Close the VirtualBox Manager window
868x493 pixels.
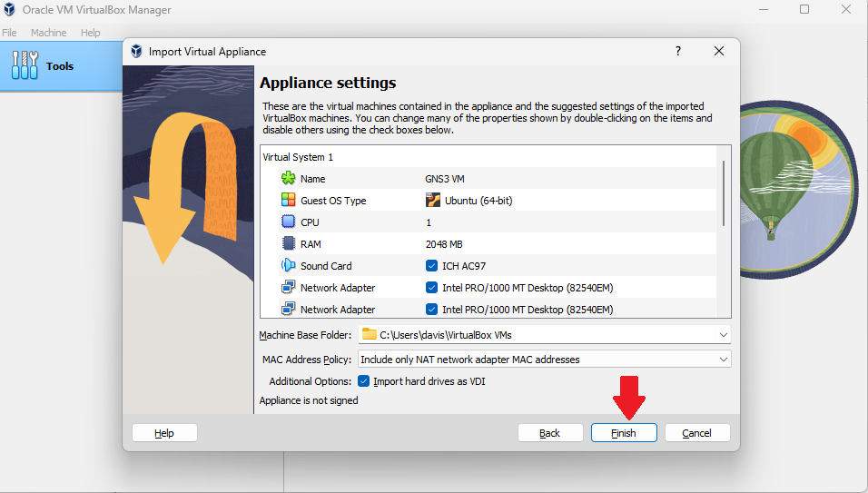[846, 9]
